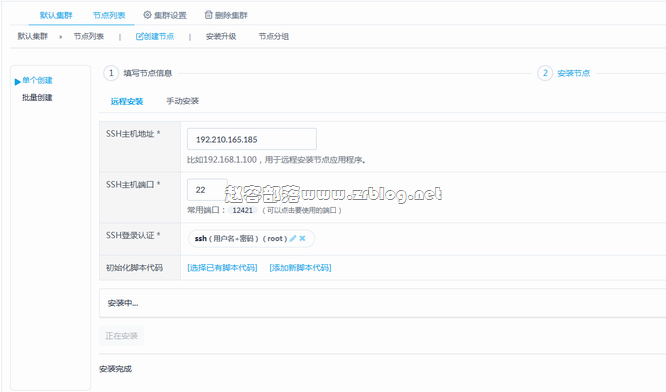Open 节点分组 section
The width and height of the screenshot is (666, 392).
tap(274, 37)
